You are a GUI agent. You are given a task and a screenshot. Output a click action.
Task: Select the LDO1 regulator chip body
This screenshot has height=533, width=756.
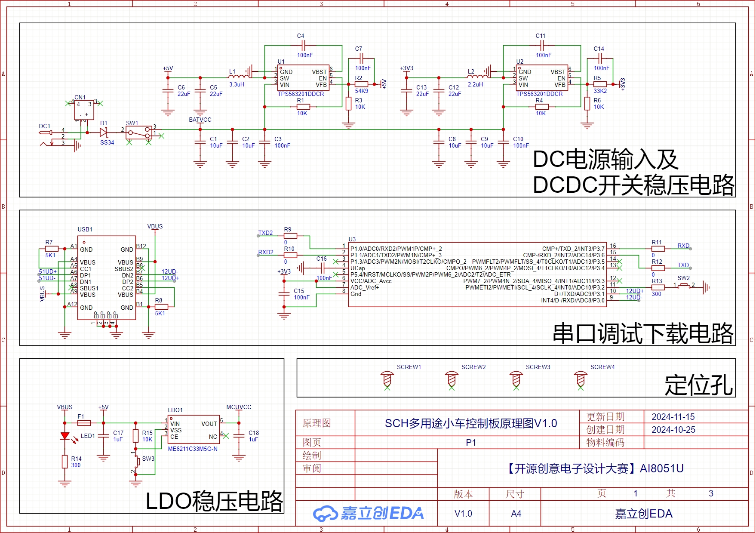point(194,429)
